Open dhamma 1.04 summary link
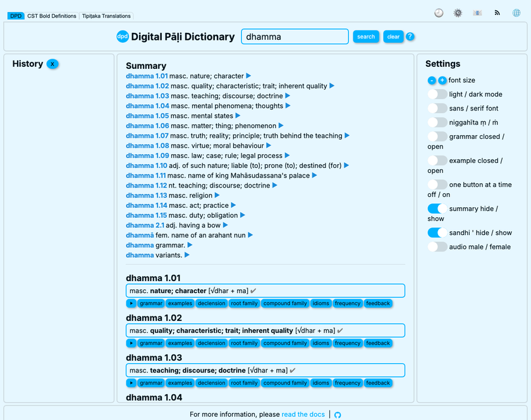This screenshot has height=420, width=531. tap(147, 106)
